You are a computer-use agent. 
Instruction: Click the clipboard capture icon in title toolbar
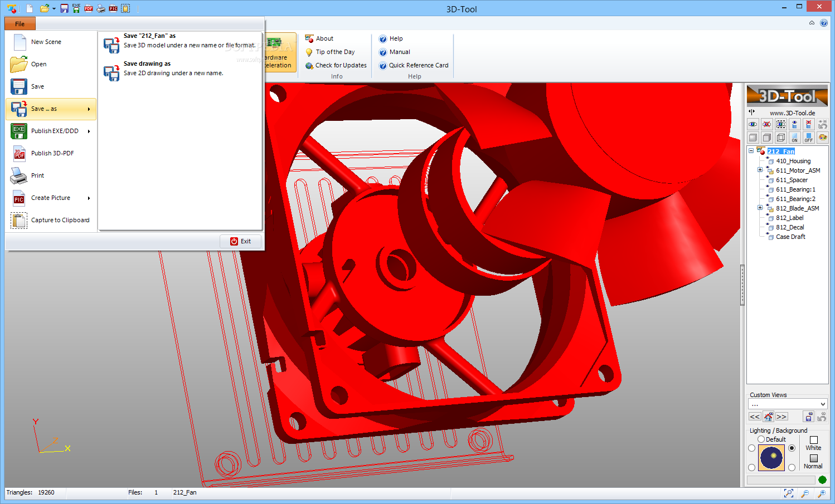coord(126,8)
